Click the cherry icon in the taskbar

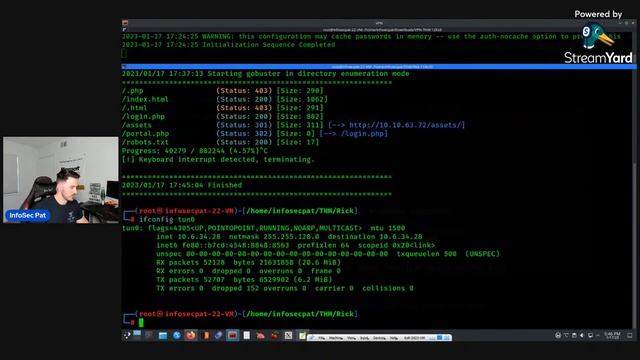click(x=274, y=335)
